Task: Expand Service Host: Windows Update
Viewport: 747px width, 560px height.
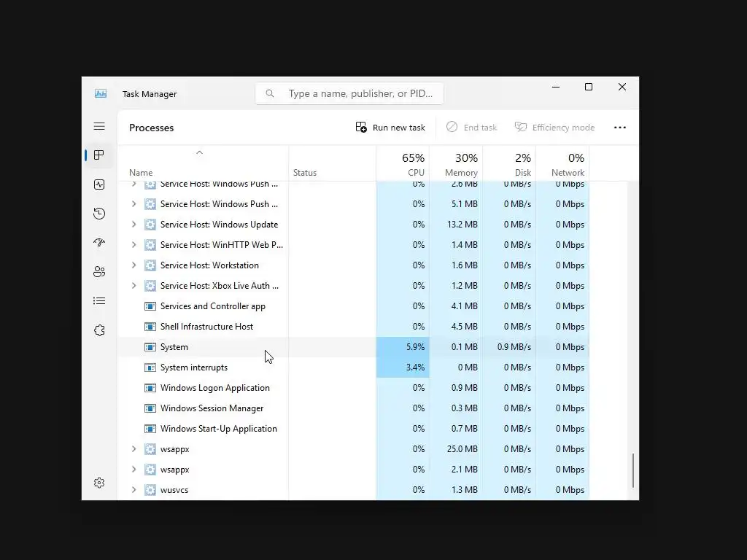Action: click(x=134, y=225)
